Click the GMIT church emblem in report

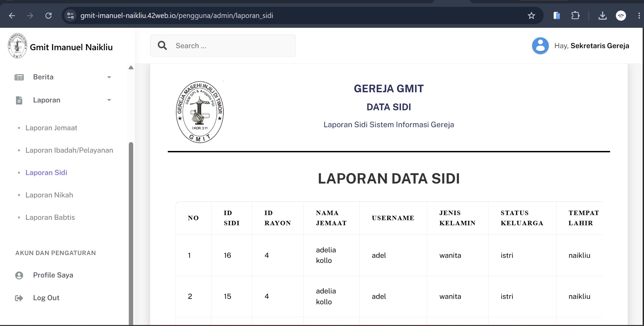[x=200, y=112]
